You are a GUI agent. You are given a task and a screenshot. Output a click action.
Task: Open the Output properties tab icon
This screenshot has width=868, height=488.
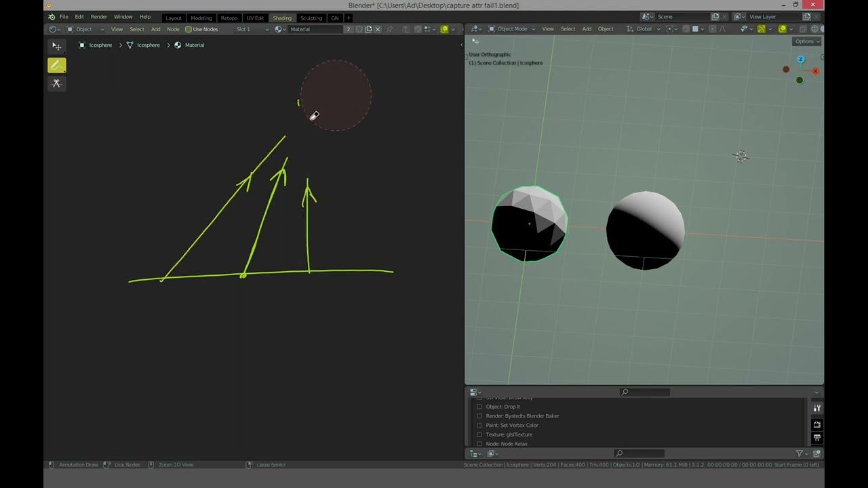click(x=816, y=439)
